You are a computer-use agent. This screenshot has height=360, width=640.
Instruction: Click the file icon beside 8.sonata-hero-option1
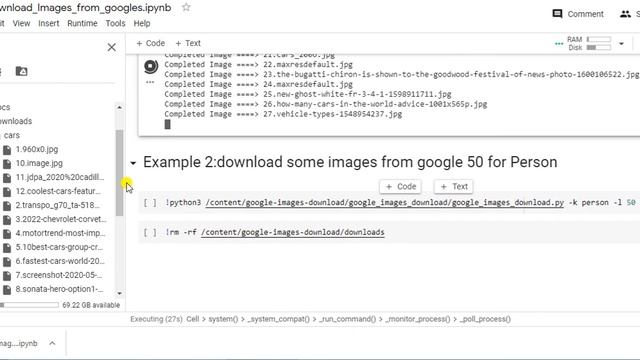coord(7,290)
